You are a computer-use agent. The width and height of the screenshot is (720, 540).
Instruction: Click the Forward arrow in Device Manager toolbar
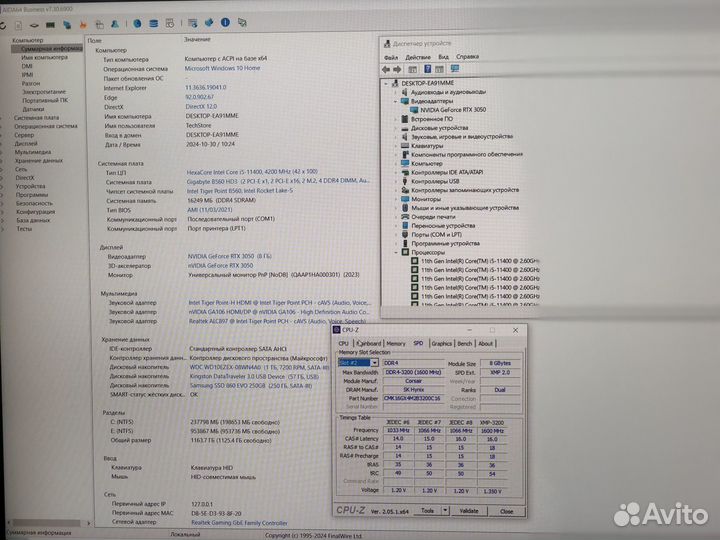click(397, 69)
